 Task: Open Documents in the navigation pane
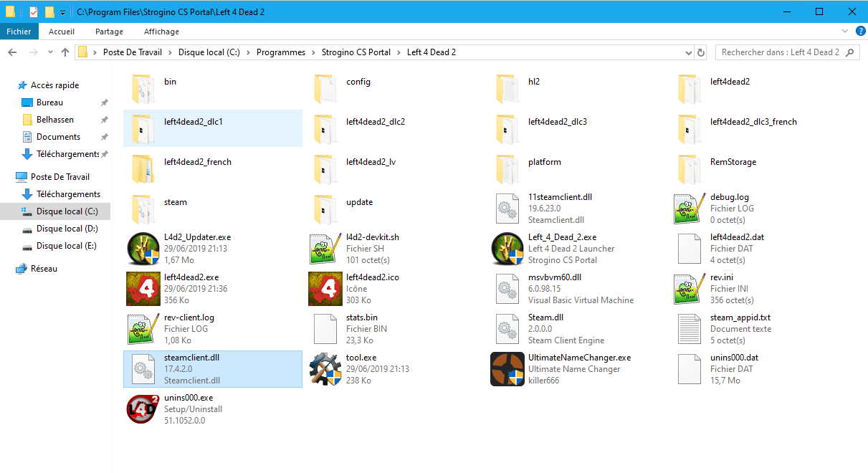(58, 137)
